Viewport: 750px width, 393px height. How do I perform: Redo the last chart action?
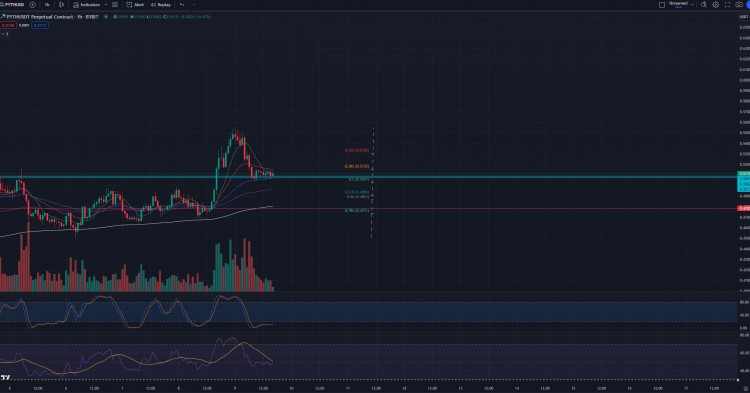(x=194, y=4)
